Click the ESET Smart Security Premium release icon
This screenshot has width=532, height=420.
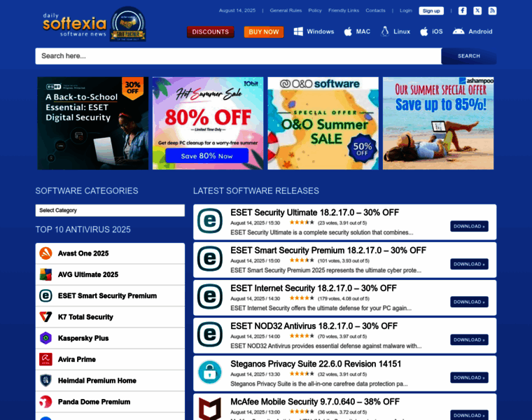[x=210, y=259]
